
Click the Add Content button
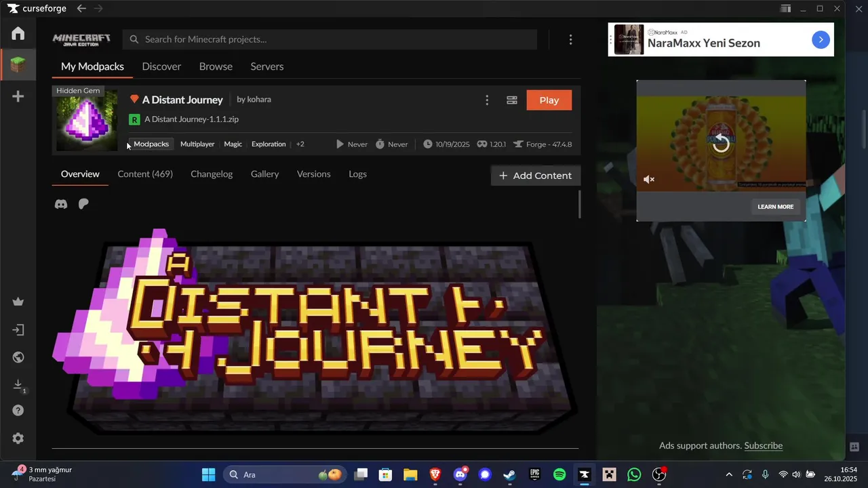click(x=536, y=176)
